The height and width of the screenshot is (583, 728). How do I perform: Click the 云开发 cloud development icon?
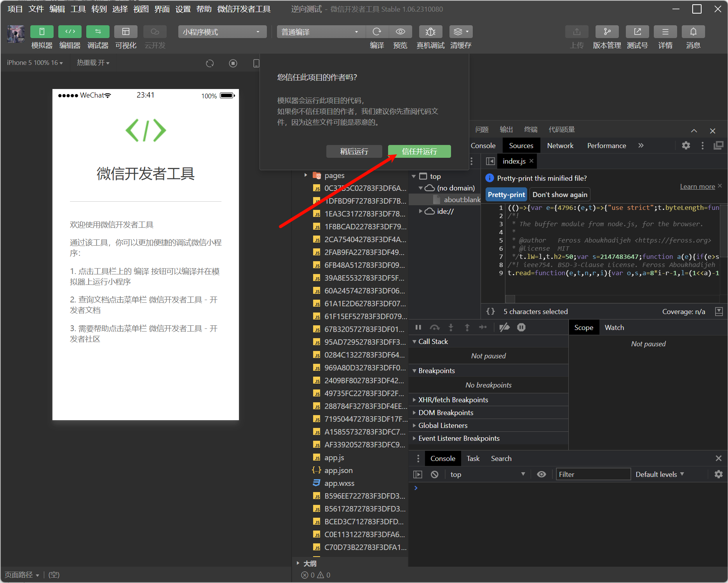coord(155,31)
